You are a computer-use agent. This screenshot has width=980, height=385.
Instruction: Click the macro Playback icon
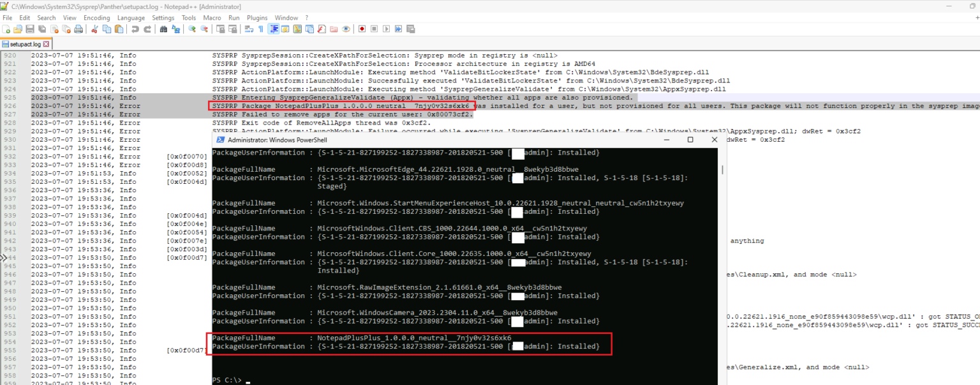coord(386,29)
